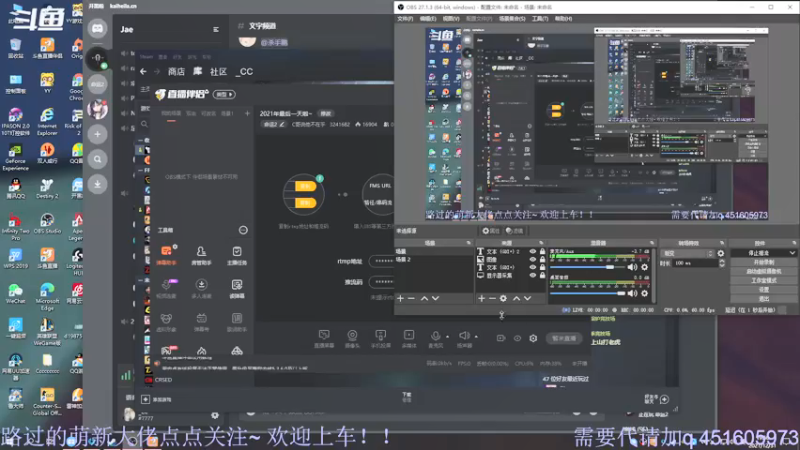Toggle lock on display capture source in OBS
Viewport: 800px width, 450px height.
point(542,276)
